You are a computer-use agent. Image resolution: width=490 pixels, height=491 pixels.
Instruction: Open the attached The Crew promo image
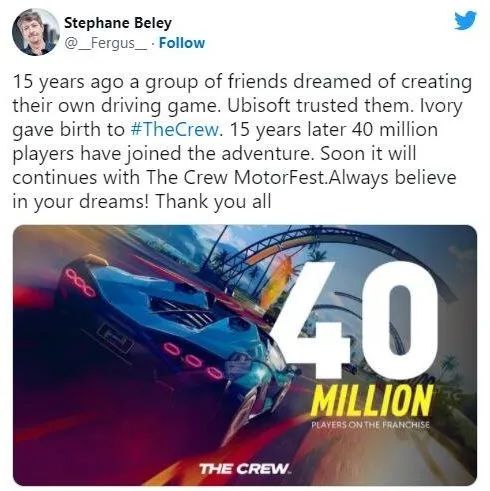[245, 355]
